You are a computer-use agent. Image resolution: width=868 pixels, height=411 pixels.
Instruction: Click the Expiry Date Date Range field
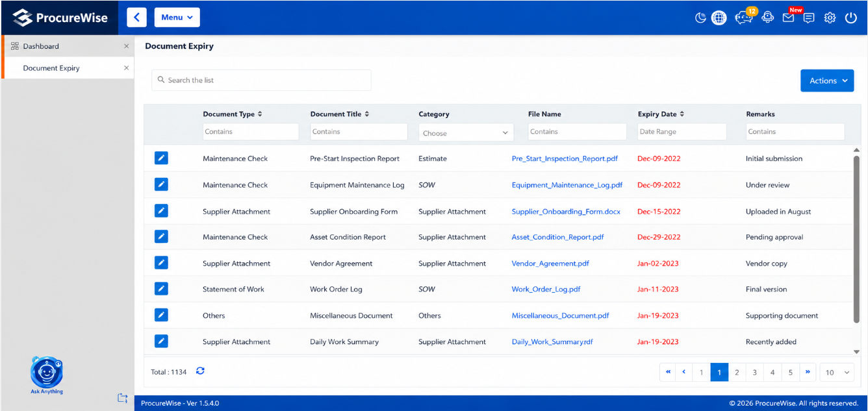point(682,131)
